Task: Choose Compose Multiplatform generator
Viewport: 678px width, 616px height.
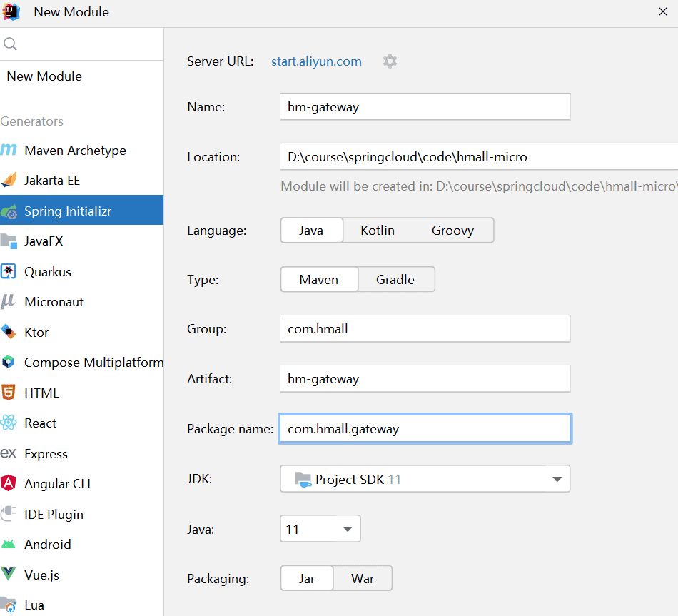Action: pos(93,363)
